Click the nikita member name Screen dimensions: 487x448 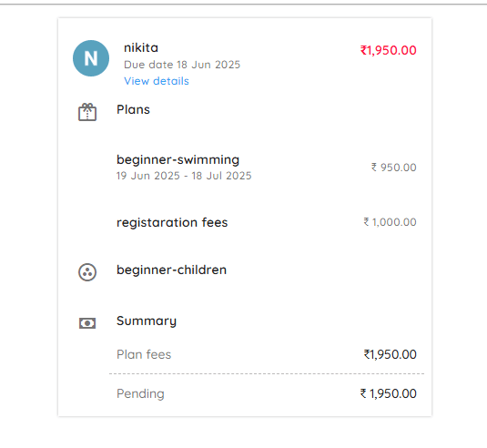141,48
